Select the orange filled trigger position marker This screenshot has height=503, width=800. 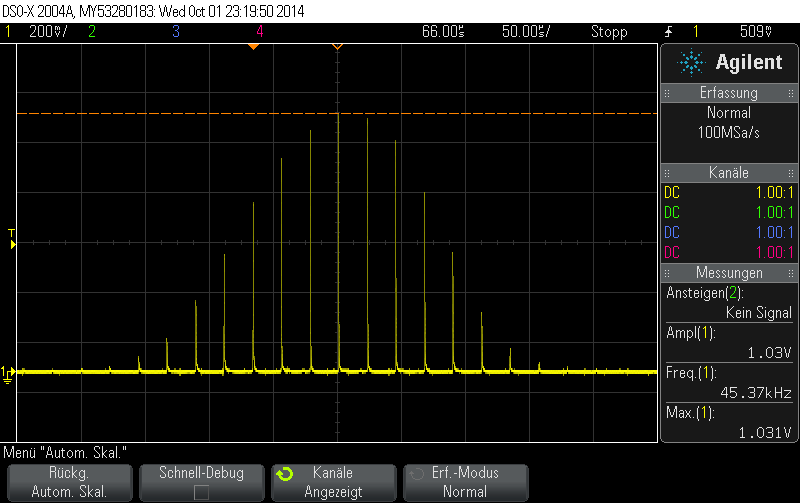point(253,46)
